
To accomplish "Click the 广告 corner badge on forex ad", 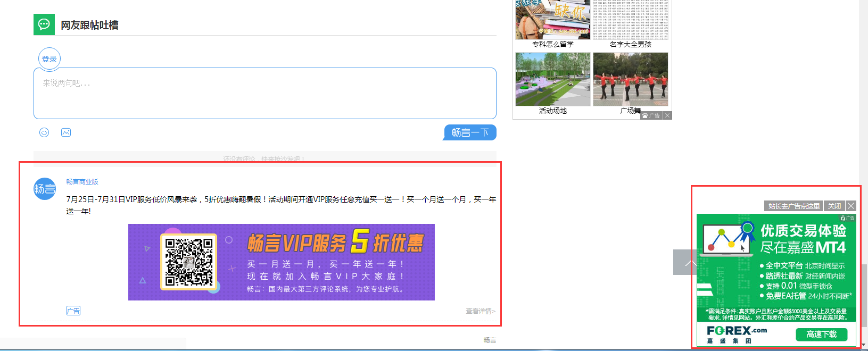I will coord(847,218).
